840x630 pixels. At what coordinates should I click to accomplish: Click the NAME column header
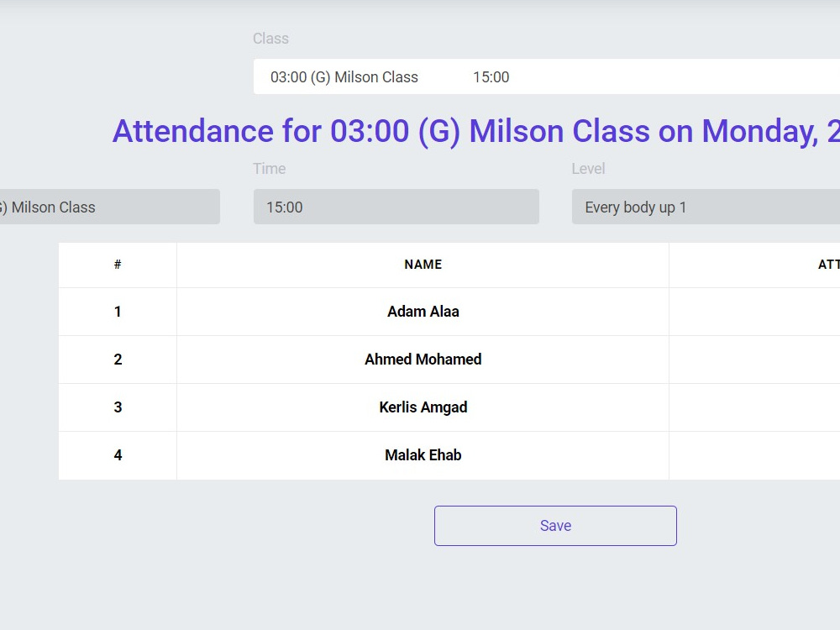point(423,265)
